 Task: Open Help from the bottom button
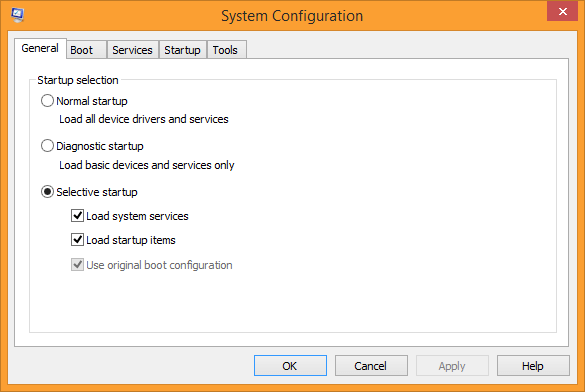pos(533,366)
